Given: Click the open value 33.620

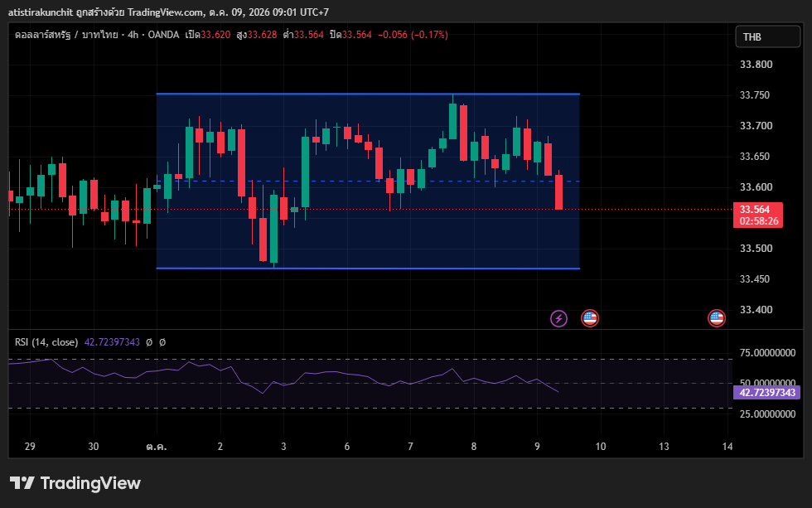Looking at the screenshot, I should point(215,35).
